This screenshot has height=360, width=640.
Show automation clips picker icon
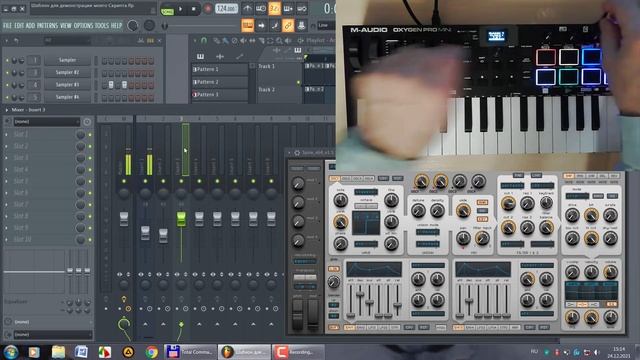click(x=240, y=56)
